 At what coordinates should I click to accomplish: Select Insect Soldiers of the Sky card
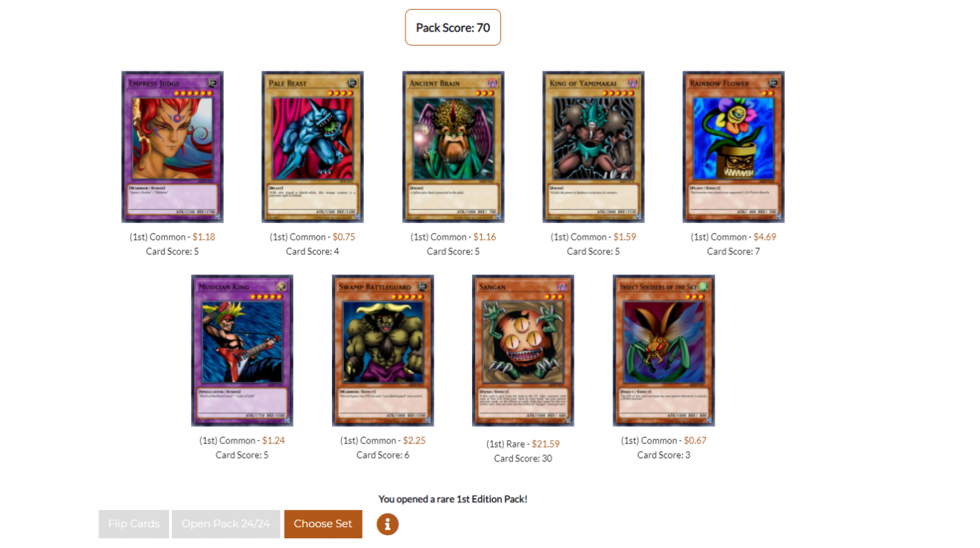click(x=663, y=351)
